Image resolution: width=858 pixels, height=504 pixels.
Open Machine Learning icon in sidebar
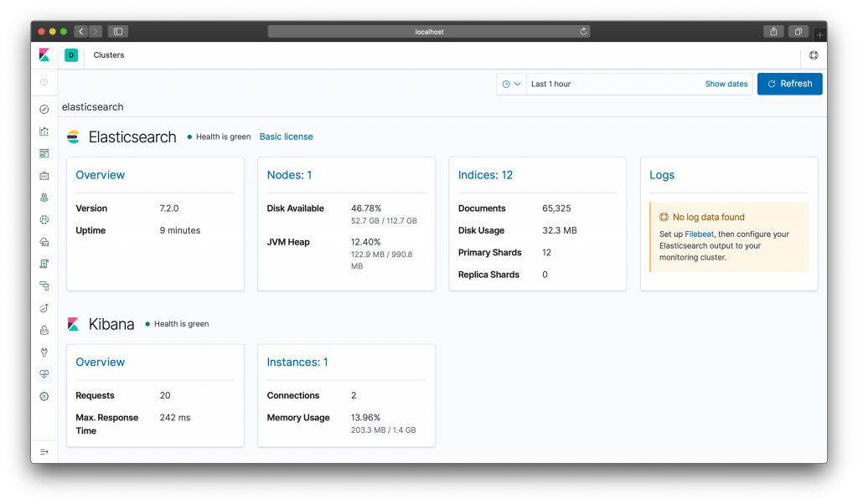pos(44,219)
